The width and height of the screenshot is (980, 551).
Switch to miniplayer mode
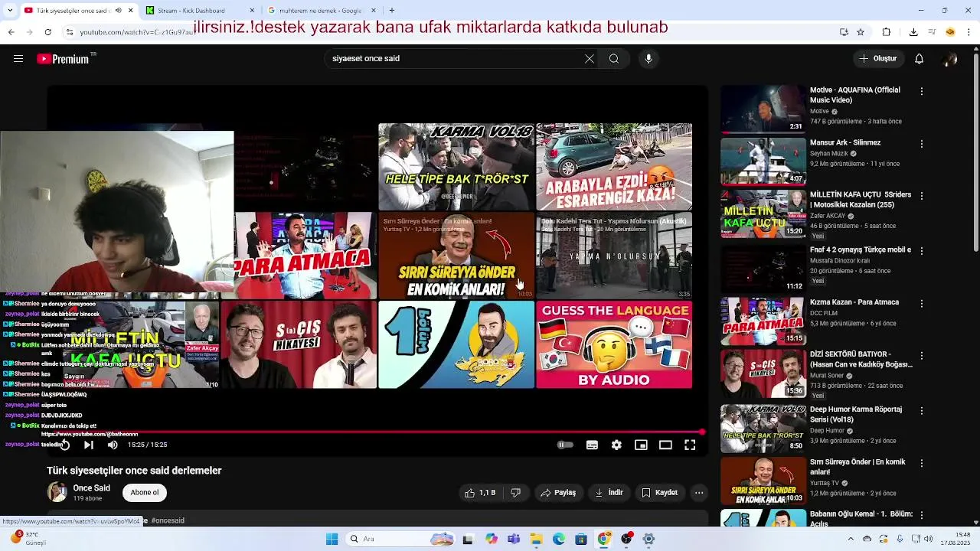click(641, 445)
